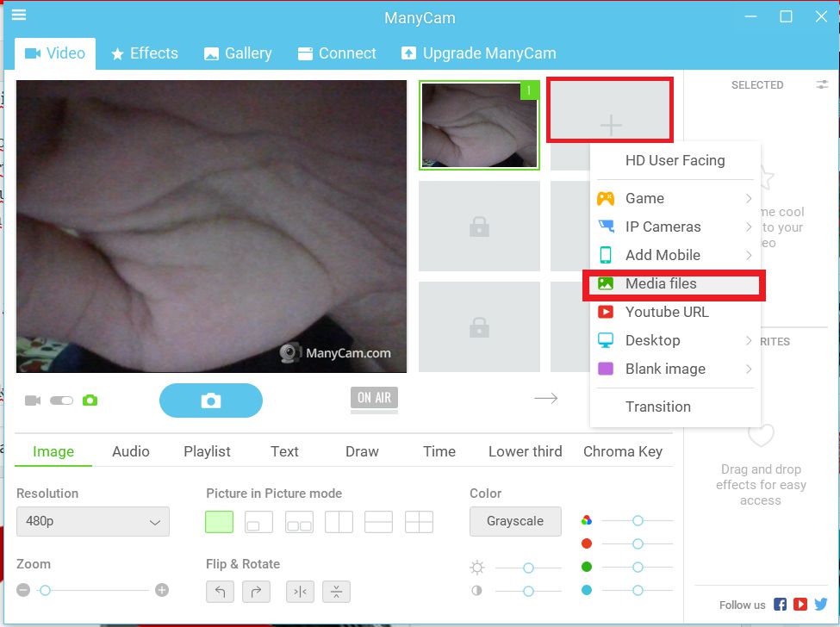Select top-bottom split picture mode

tap(379, 522)
